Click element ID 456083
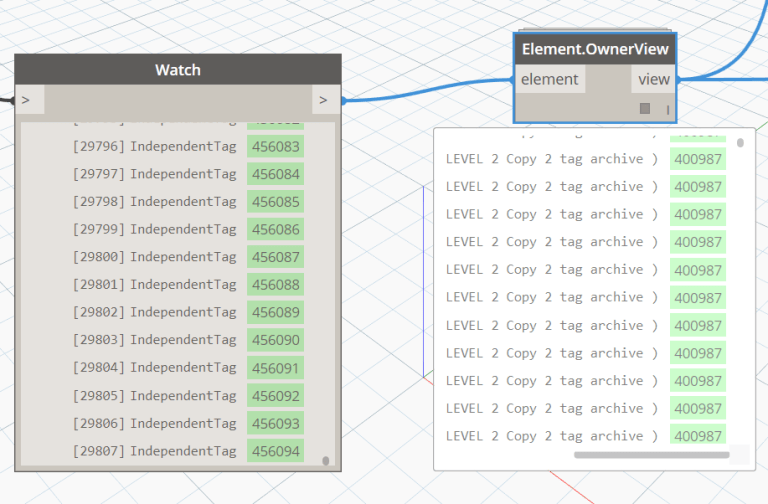The height and width of the screenshot is (504, 768). coord(275,146)
